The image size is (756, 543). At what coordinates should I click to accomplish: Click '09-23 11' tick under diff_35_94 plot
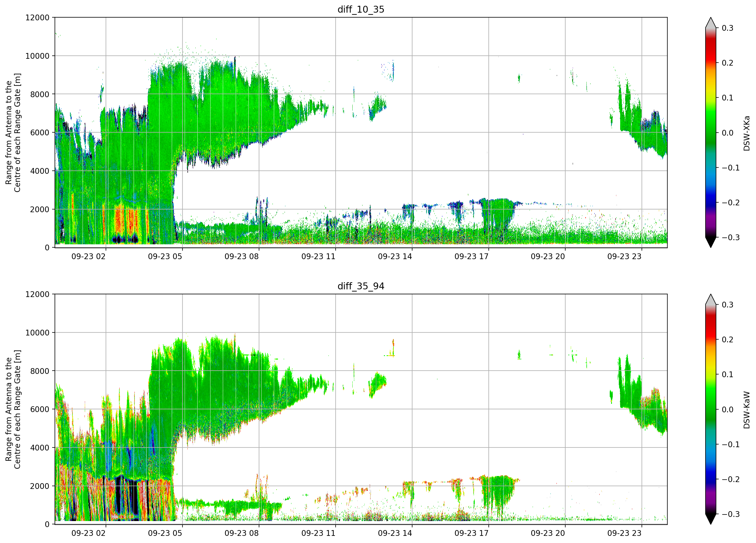click(318, 533)
